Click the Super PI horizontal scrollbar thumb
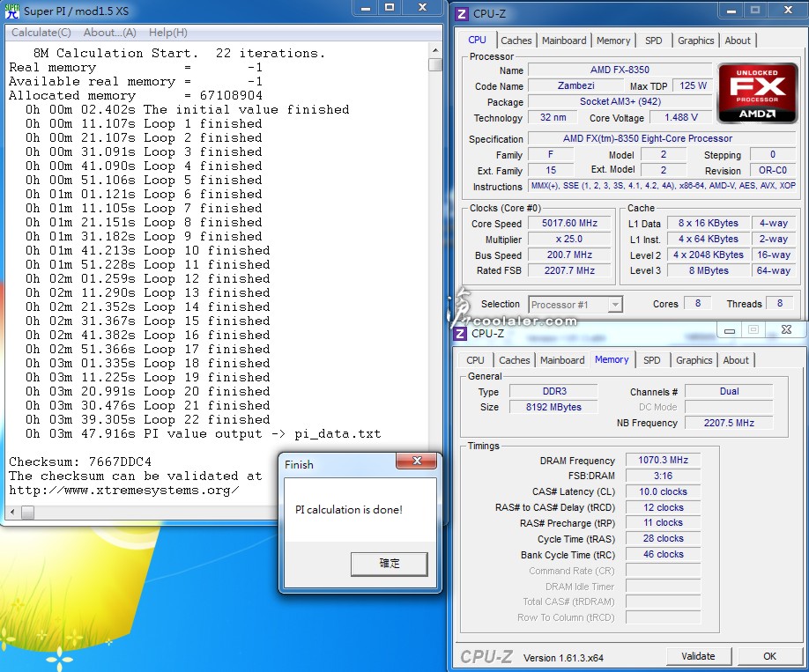 tap(28, 512)
